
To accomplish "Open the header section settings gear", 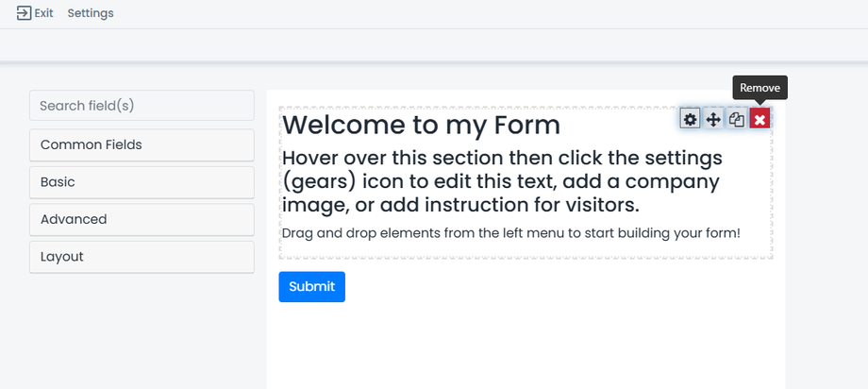I will pyautogui.click(x=691, y=119).
